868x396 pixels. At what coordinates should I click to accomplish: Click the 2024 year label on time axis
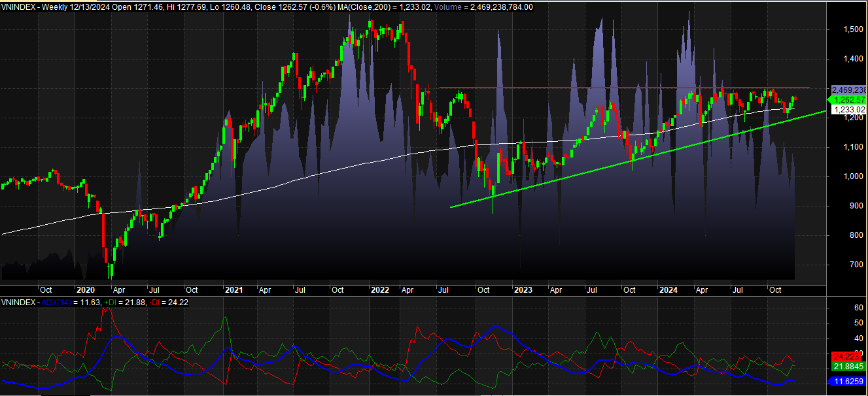pos(668,289)
